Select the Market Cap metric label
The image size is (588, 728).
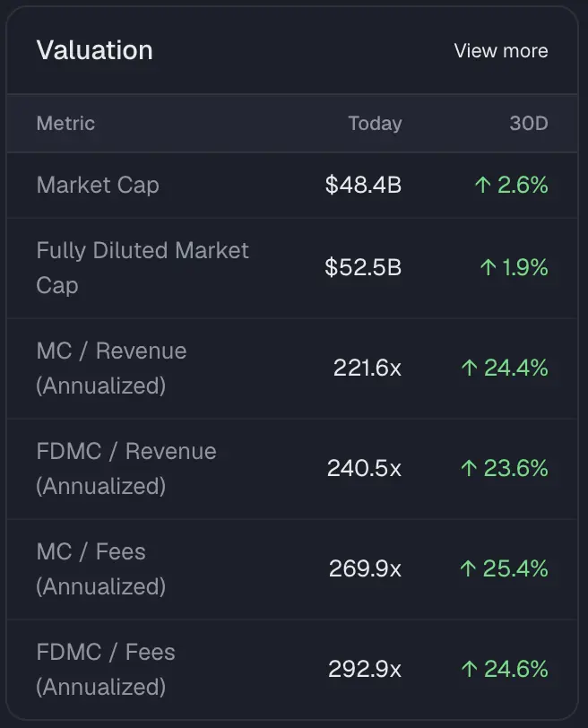98,186
